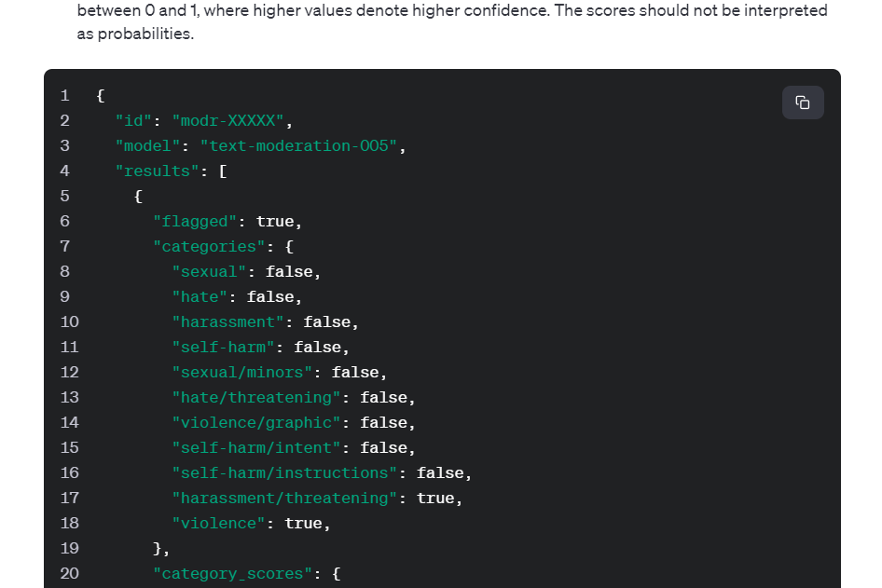This screenshot has width=882, height=588.
Task: Click the "flagged" key in the JSON
Action: tap(195, 222)
